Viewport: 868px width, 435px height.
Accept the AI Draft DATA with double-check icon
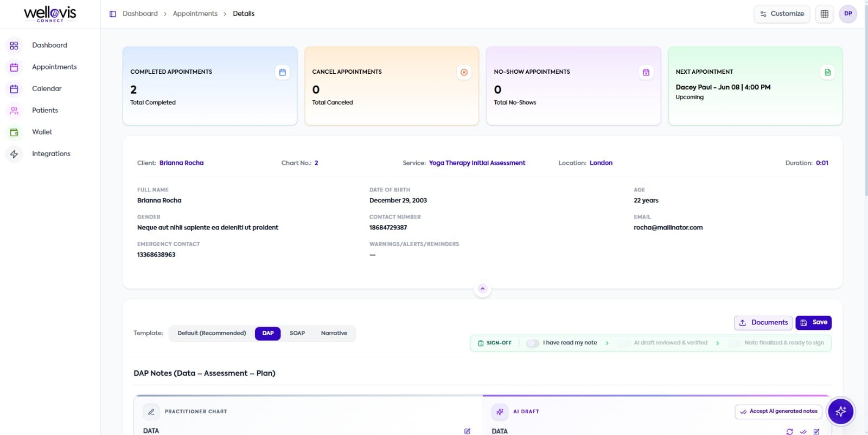tap(803, 432)
